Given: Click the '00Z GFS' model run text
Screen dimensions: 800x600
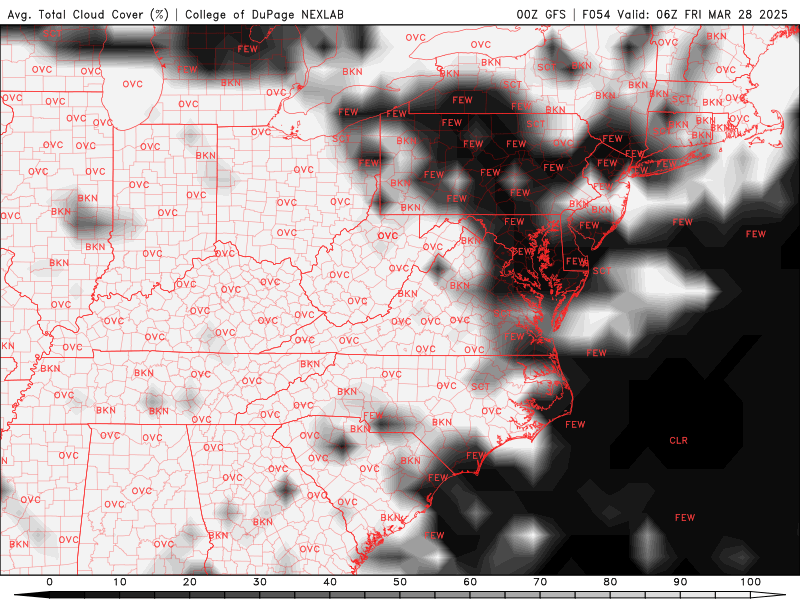Looking at the screenshot, I should (541, 14).
